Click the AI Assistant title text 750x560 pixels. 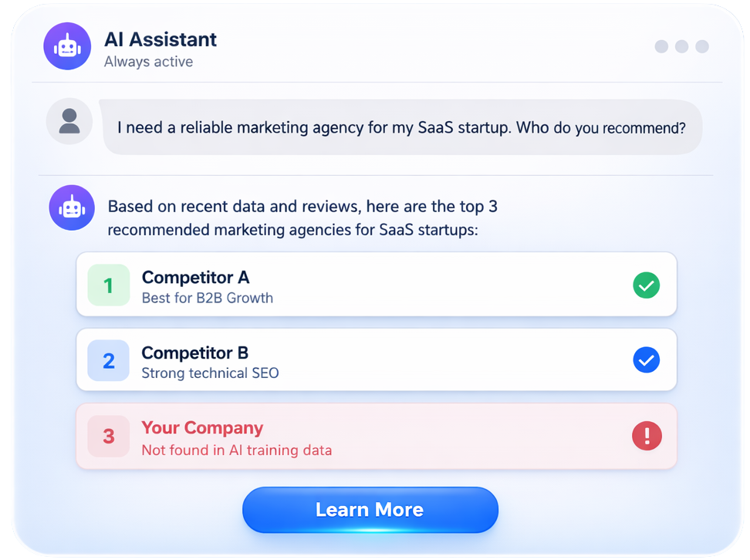(160, 39)
